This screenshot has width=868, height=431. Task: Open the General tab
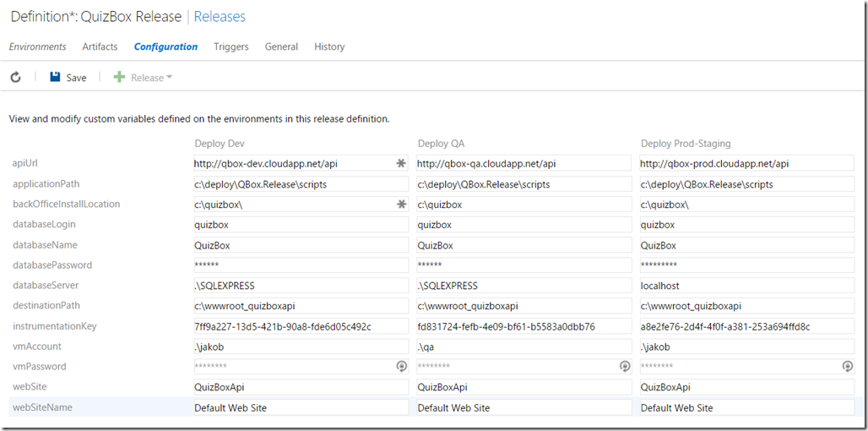pyautogui.click(x=281, y=46)
